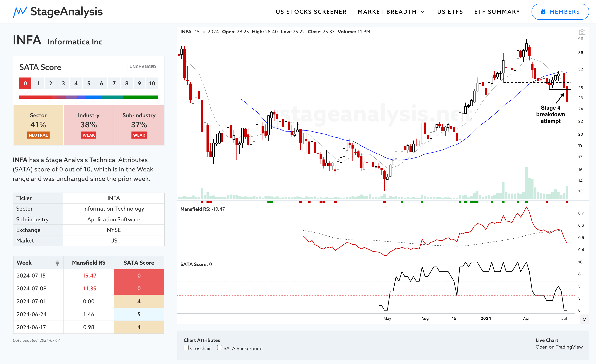This screenshot has height=364, width=596.
Task: Open the ETF Summary page
Action: 497,12
